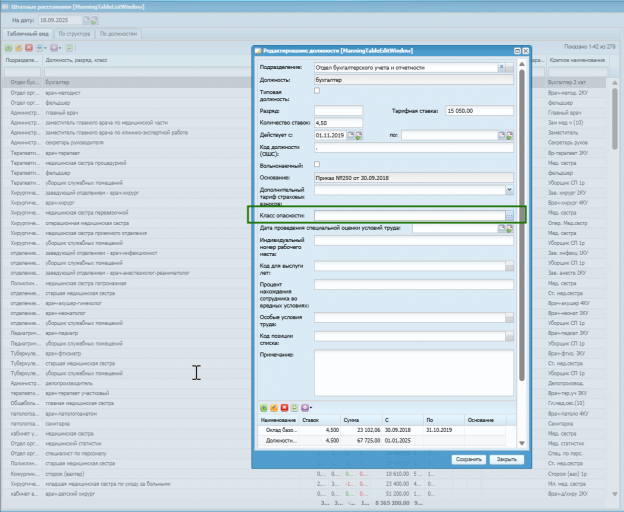Click set-date arrow icon beside На дату calendar
Image resolution: width=624 pixels, height=512 pixels.
click(94, 20)
